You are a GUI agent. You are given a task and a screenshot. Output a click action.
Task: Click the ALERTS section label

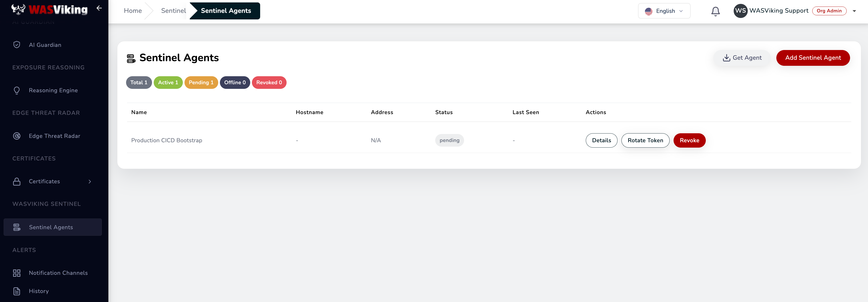[x=24, y=250]
